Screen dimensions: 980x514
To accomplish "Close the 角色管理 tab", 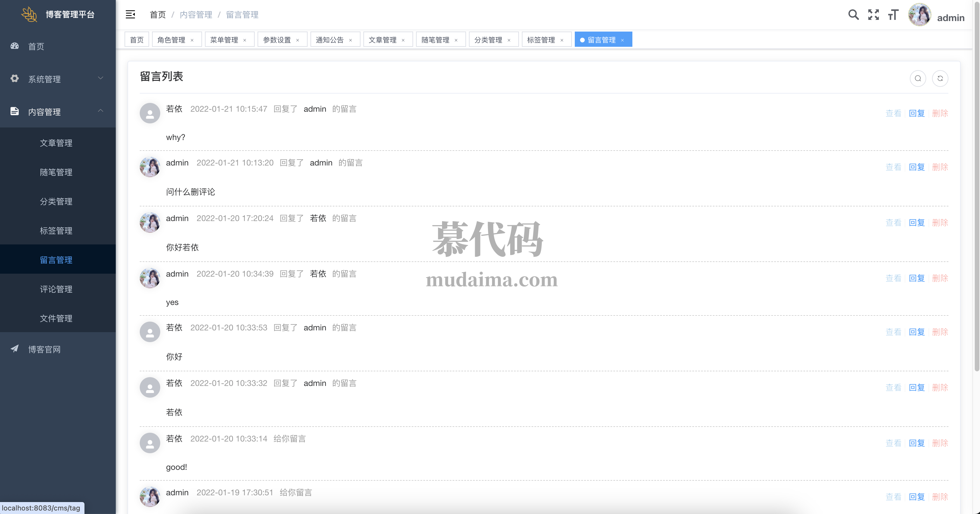I will (192, 40).
